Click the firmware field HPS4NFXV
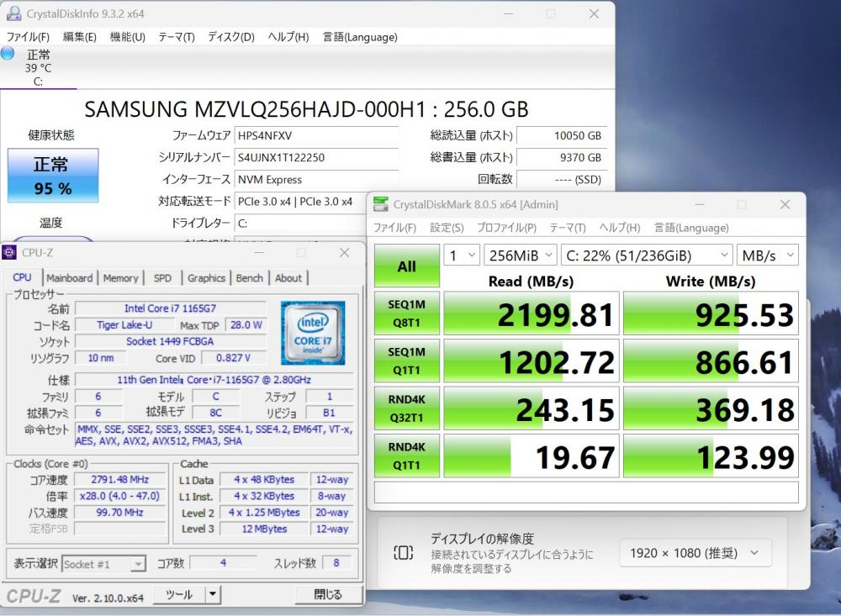This screenshot has height=616, width=841. tap(316, 135)
